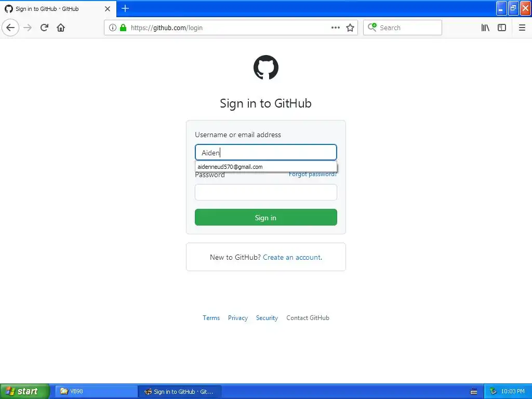Select the Sign in to GitHub tab
Viewport: 532px width, 399px height.
tap(58, 9)
